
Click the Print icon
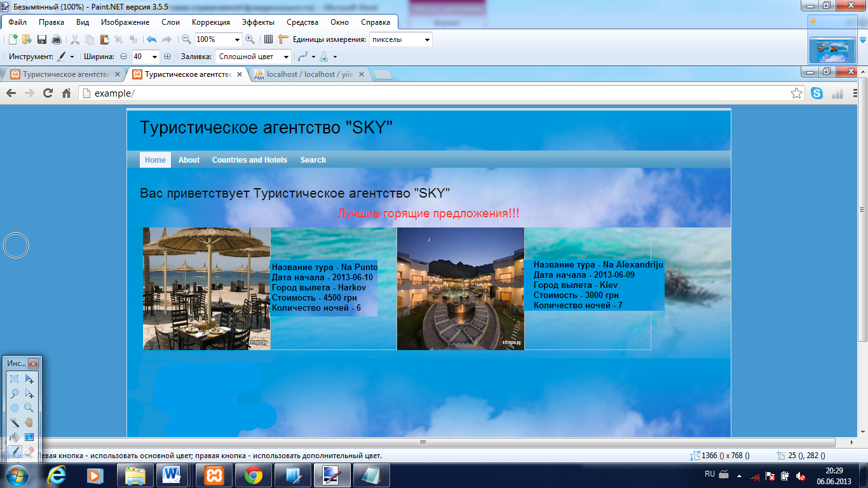(x=57, y=39)
